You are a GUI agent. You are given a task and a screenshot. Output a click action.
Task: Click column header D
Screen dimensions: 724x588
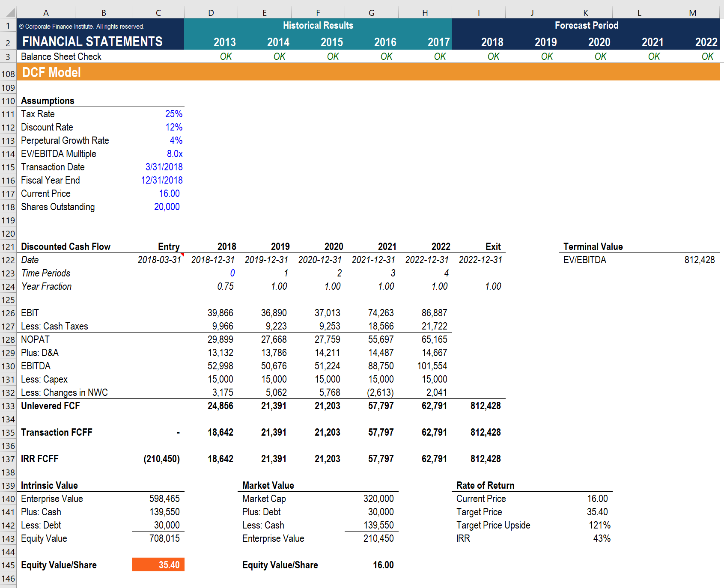tap(211, 12)
